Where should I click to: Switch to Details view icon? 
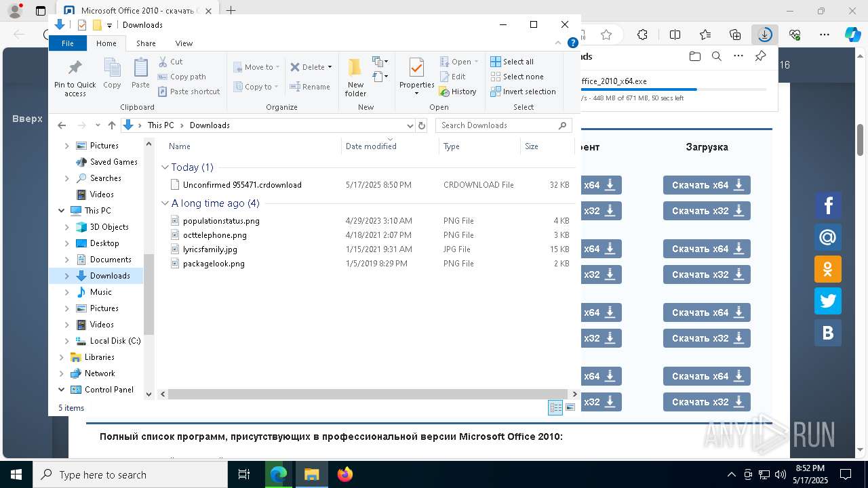click(555, 407)
